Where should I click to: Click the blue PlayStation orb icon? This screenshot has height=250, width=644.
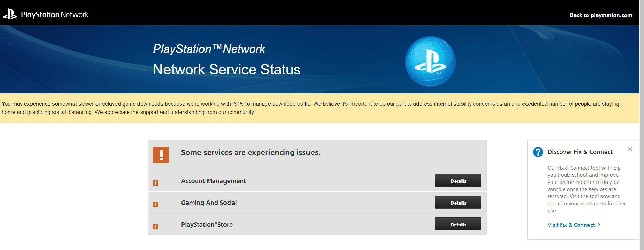[x=430, y=61]
